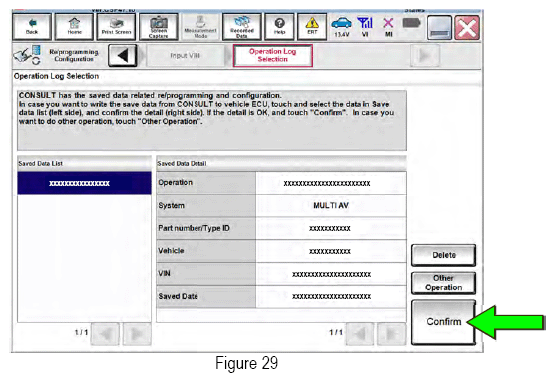Select saved data entry in list
Viewport: 555px width, 382px height.
pyautogui.click(x=84, y=183)
